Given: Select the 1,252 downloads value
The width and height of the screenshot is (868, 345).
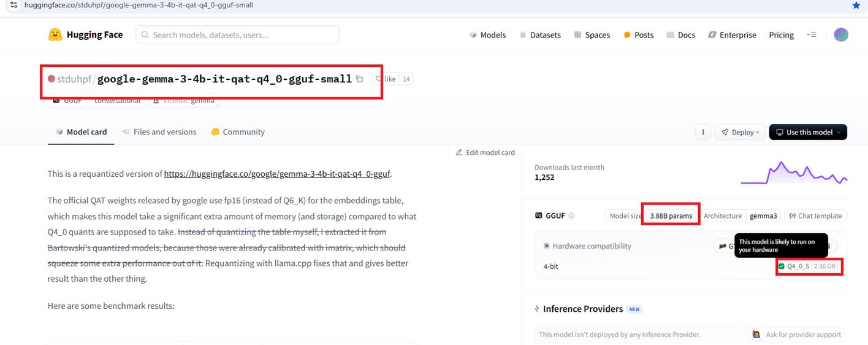Looking at the screenshot, I should point(544,177).
